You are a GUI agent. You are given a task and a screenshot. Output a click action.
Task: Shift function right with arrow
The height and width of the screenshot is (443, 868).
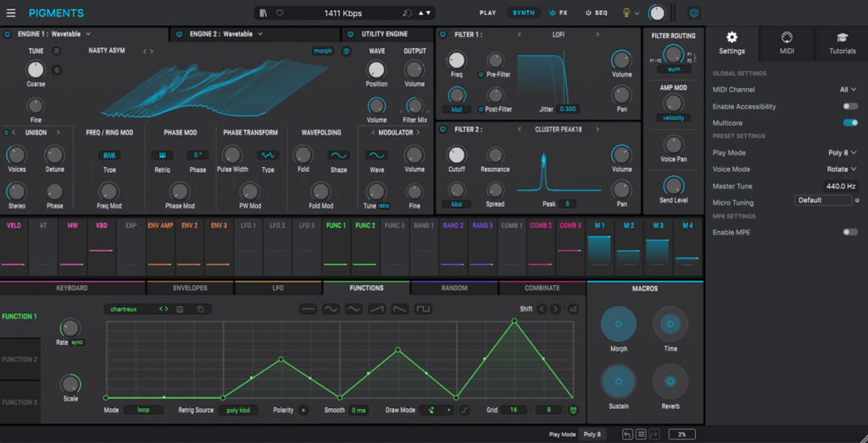555,309
